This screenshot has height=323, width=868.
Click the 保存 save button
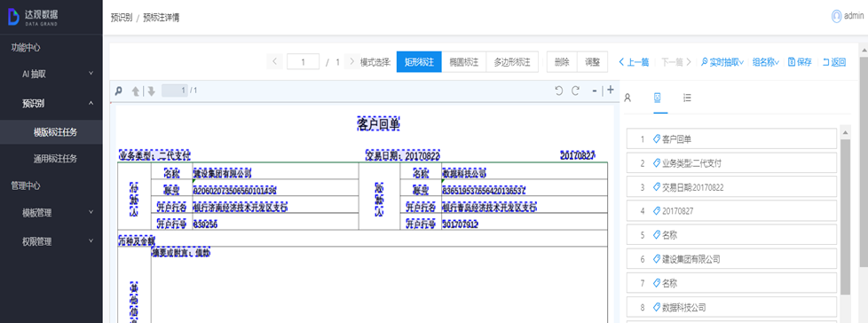click(x=800, y=62)
